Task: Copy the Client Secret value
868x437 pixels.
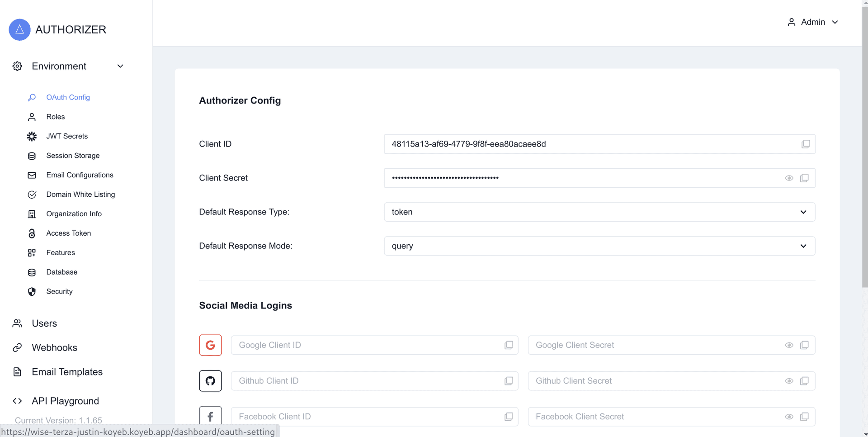Action: click(804, 178)
